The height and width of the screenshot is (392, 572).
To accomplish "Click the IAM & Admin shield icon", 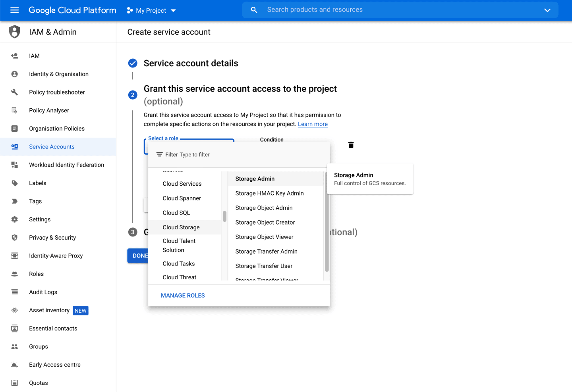I will tap(14, 32).
